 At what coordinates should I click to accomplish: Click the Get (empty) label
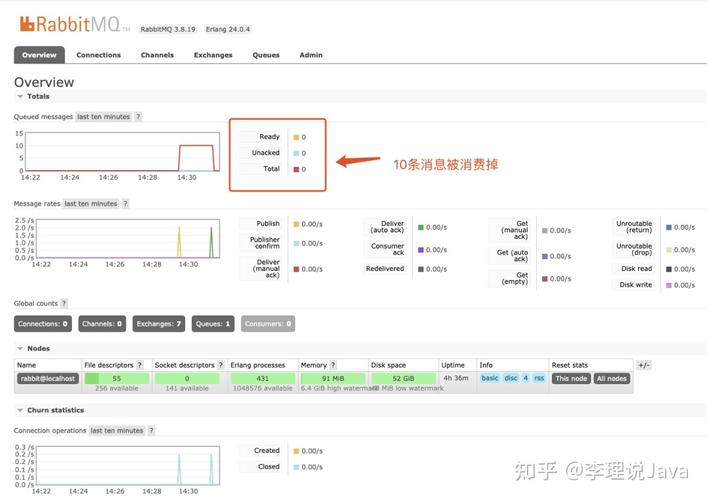(x=514, y=278)
